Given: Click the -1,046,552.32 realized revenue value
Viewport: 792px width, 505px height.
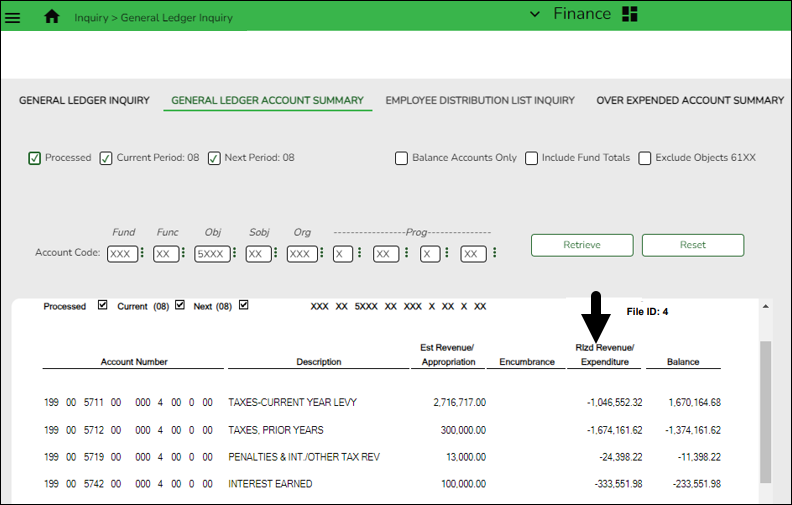Looking at the screenshot, I should tap(615, 402).
